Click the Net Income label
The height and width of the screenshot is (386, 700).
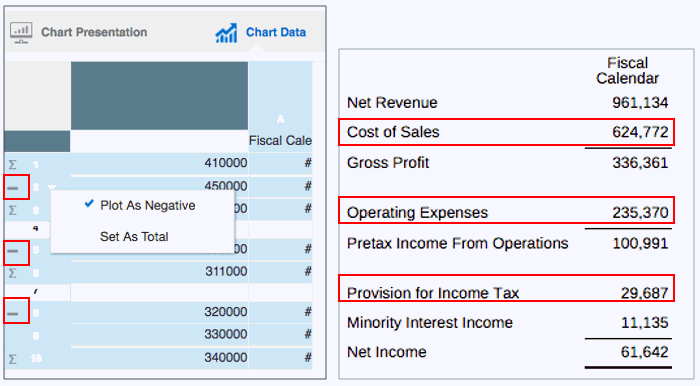[387, 352]
